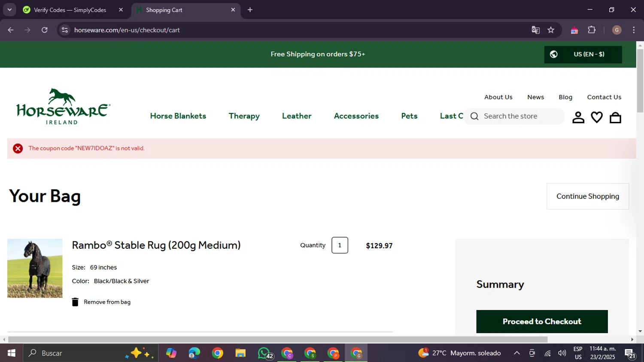The image size is (644, 362).
Task: Click the search magnifier icon
Action: pyautogui.click(x=474, y=116)
